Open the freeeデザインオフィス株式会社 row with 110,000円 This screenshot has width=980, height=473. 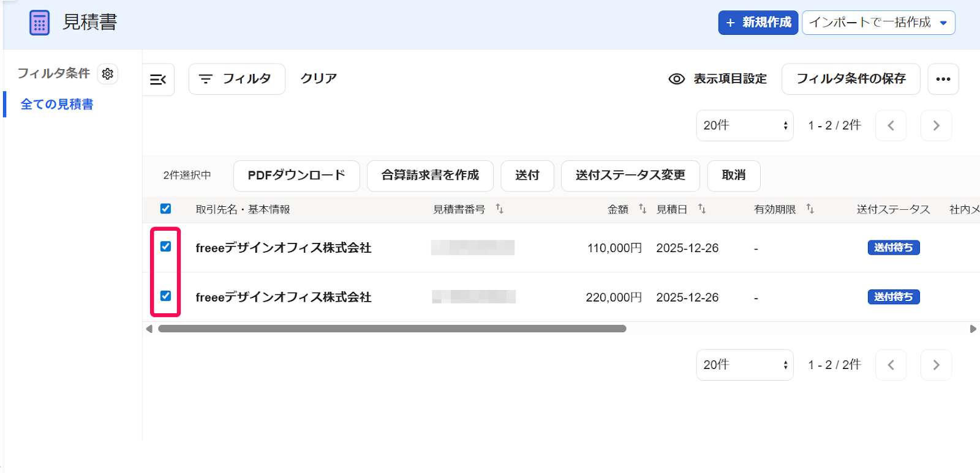[284, 248]
